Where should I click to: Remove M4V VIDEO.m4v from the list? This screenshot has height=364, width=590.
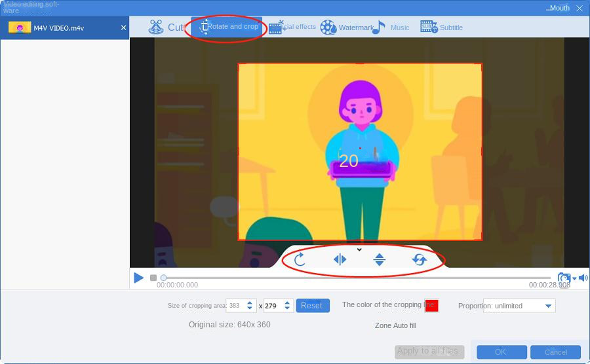(123, 28)
